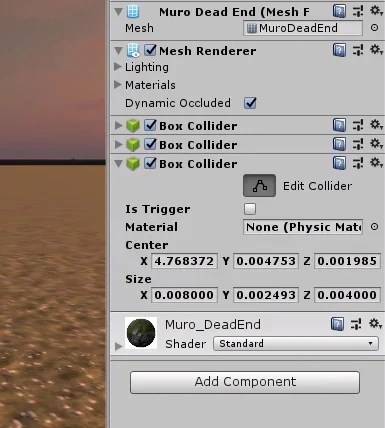385x428 pixels.
Task: Click the Is Trigger label
Action: tap(158, 209)
